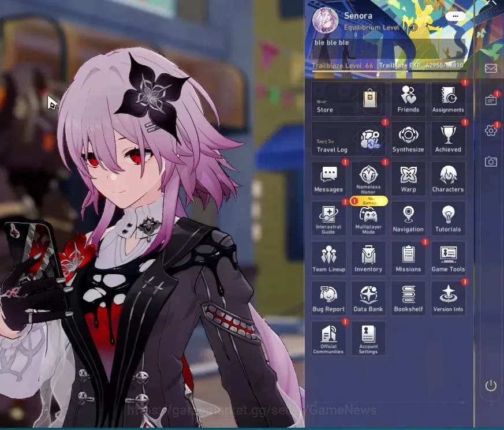Open the Assignments panel
This screenshot has height=430, width=504.
(448, 99)
